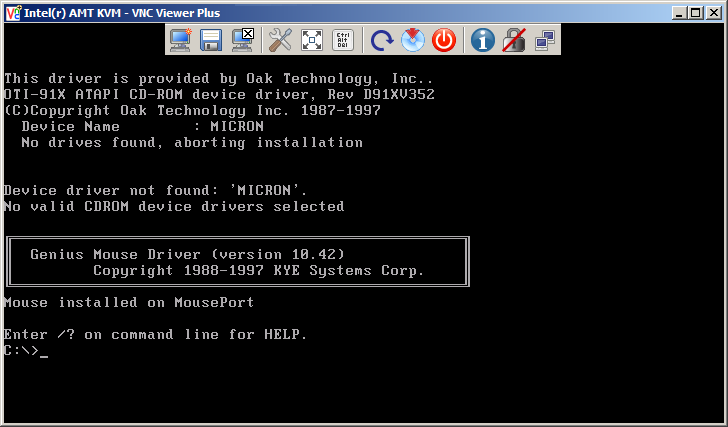Open options with the wrench and screwdriver icon
728x427 pixels.
(280, 40)
